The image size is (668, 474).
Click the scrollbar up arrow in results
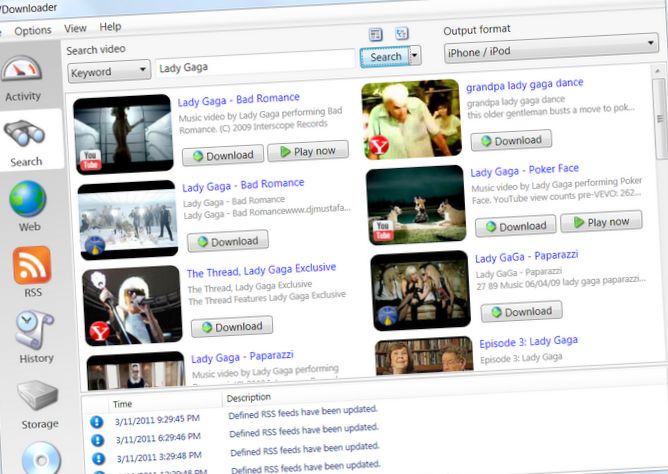pyautogui.click(x=658, y=71)
